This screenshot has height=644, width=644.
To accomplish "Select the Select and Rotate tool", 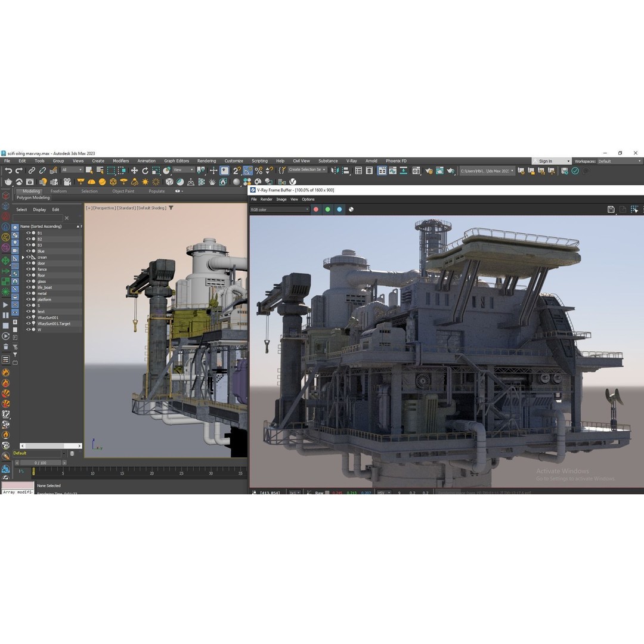I will click(145, 171).
